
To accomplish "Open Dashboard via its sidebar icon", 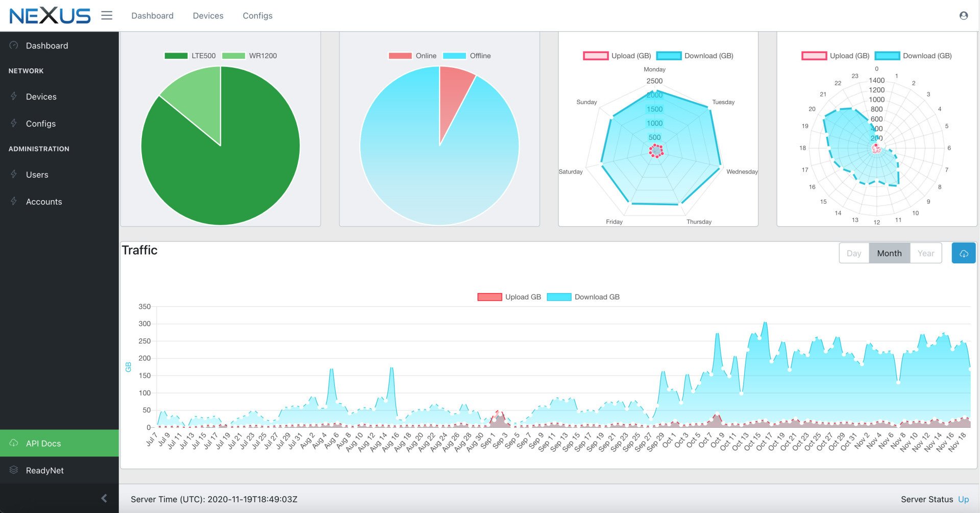I will 13,45.
